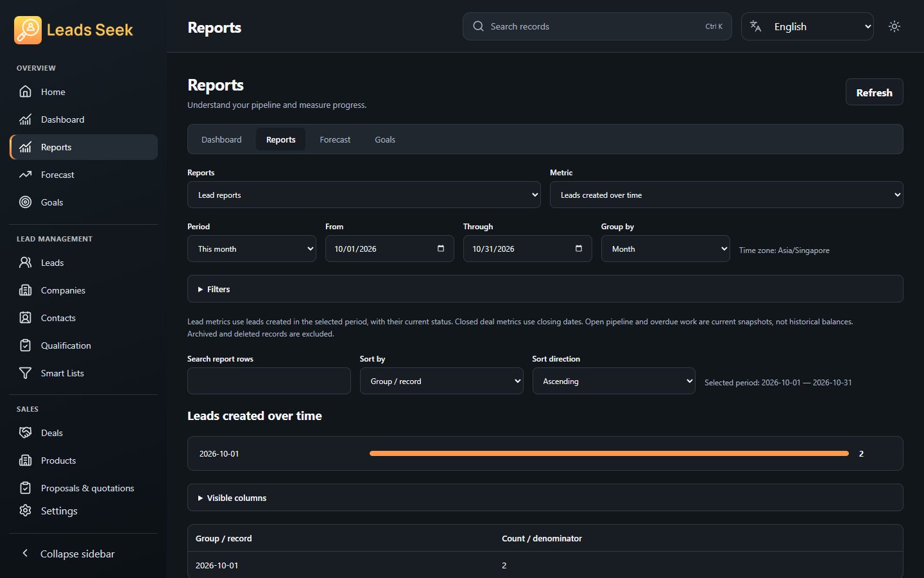This screenshot has width=924, height=578.
Task: Open the Leads people icon
Action: click(25, 263)
